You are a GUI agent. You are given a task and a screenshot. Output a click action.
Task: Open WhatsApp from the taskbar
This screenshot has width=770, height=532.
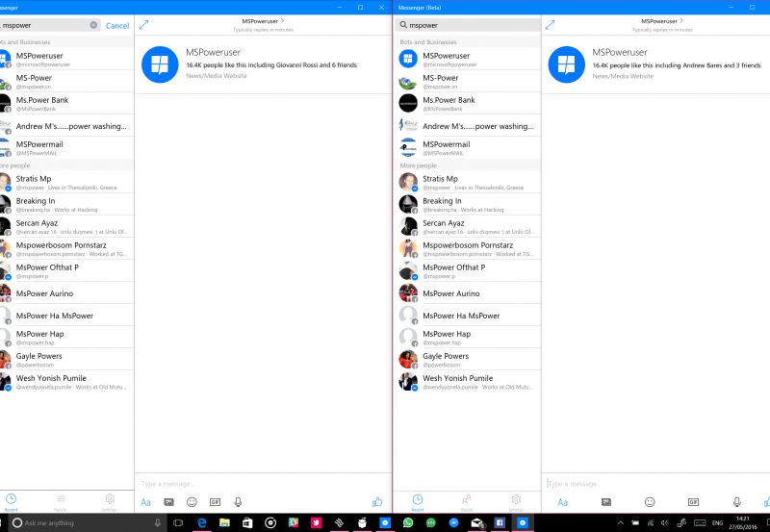pyautogui.click(x=408, y=522)
